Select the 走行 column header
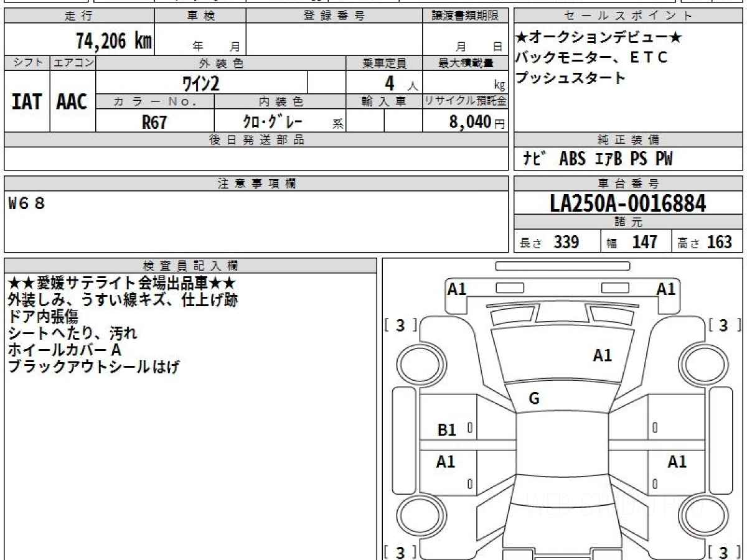Screen dimensions: 747x560 point(79,16)
